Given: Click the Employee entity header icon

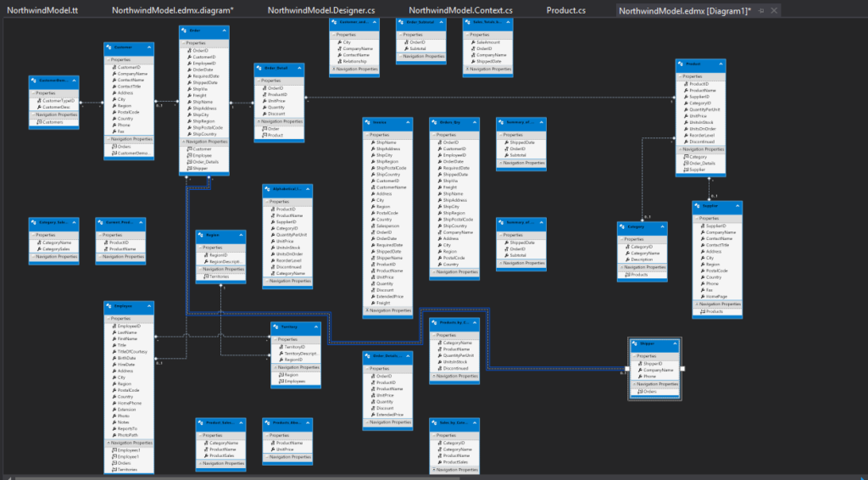Looking at the screenshot, I should [x=109, y=306].
